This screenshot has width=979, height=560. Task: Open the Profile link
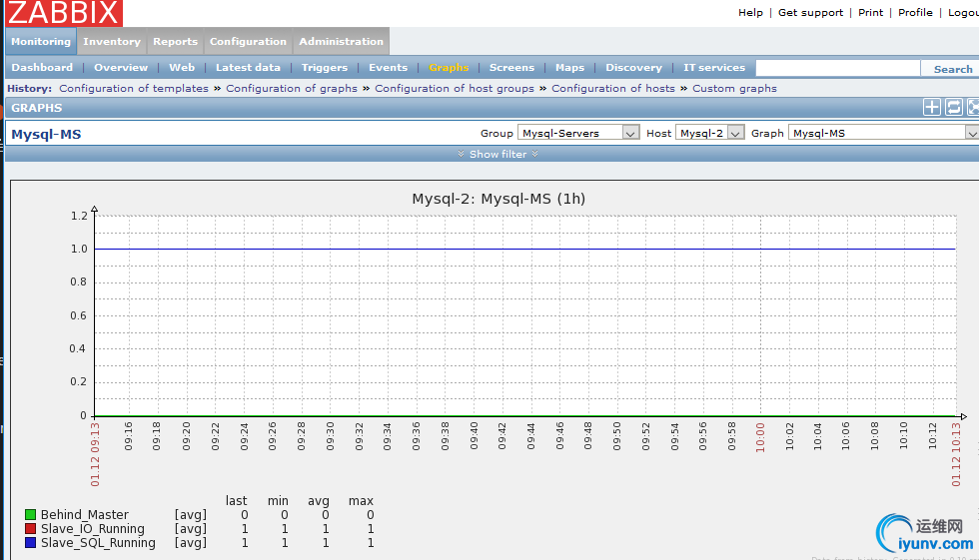point(915,12)
